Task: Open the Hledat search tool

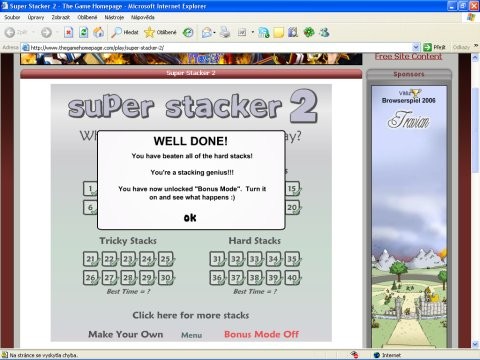Action: [125, 32]
